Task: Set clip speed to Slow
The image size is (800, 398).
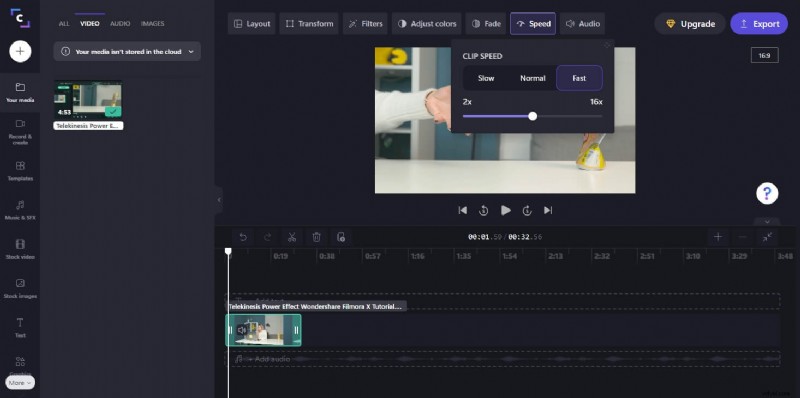Action: tap(486, 78)
